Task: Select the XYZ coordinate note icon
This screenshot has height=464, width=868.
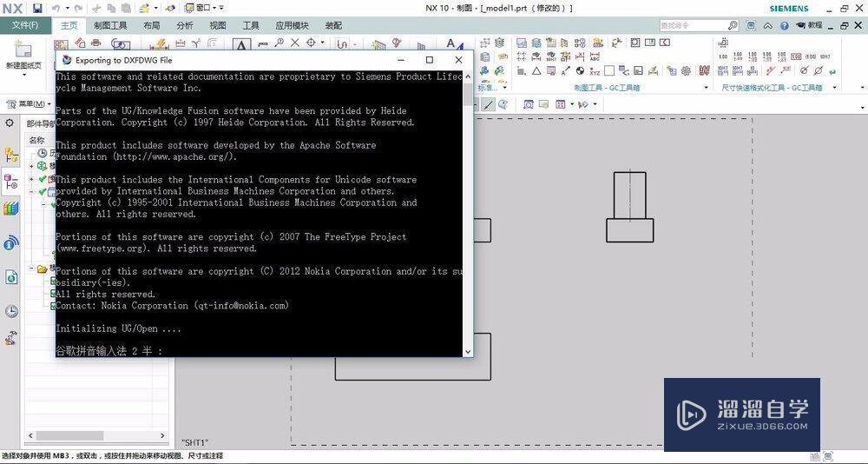Action: pyautogui.click(x=595, y=71)
